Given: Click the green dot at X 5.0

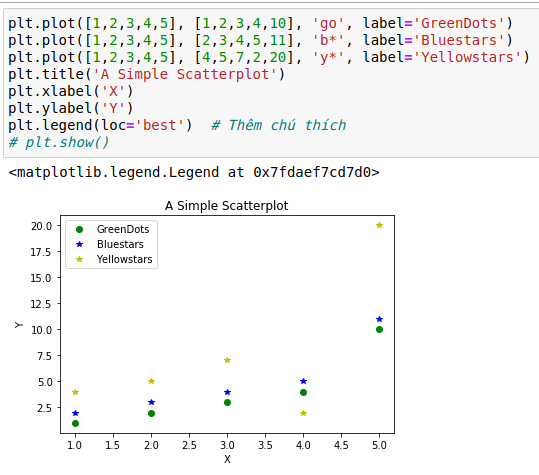Looking at the screenshot, I should [x=380, y=330].
